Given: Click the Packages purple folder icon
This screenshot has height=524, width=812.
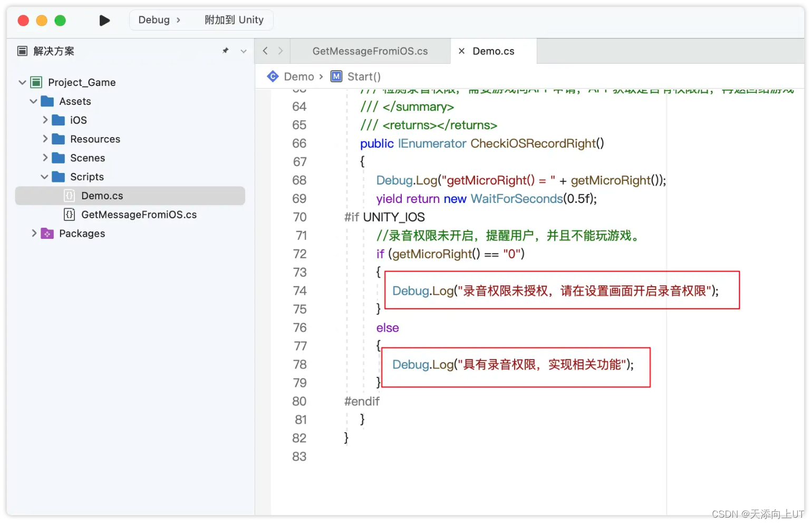Looking at the screenshot, I should coord(47,233).
